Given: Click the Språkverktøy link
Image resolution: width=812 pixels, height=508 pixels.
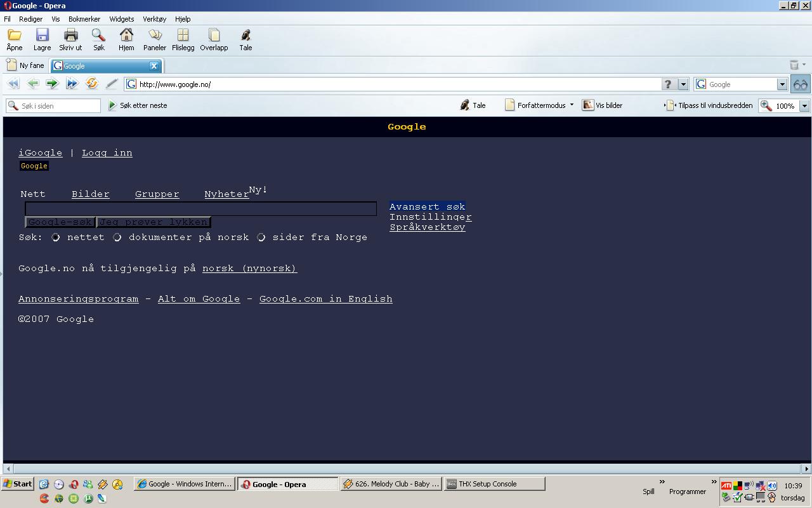Looking at the screenshot, I should 428,227.
